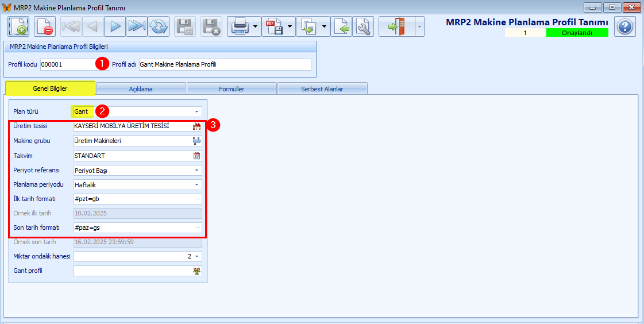Open the Serbest Alanlar tab
The image size is (644, 324).
pos(322,88)
